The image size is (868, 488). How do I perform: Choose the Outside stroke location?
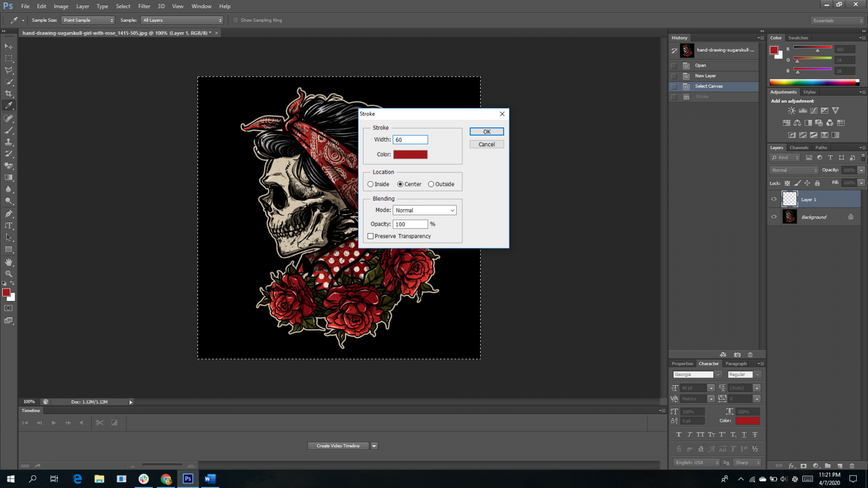point(431,184)
